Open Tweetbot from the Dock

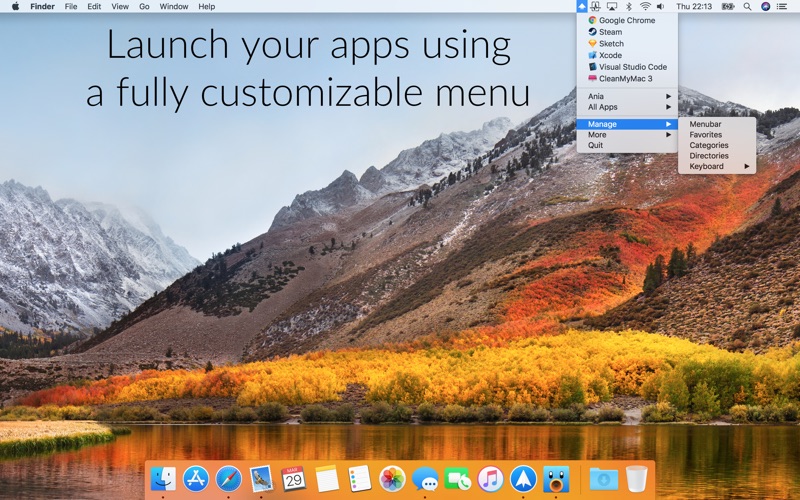click(x=556, y=479)
